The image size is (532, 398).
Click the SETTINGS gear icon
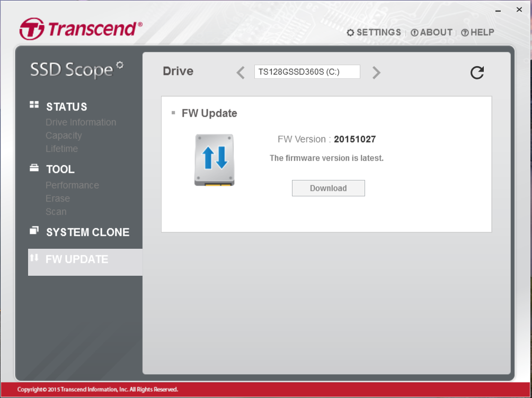pos(350,33)
